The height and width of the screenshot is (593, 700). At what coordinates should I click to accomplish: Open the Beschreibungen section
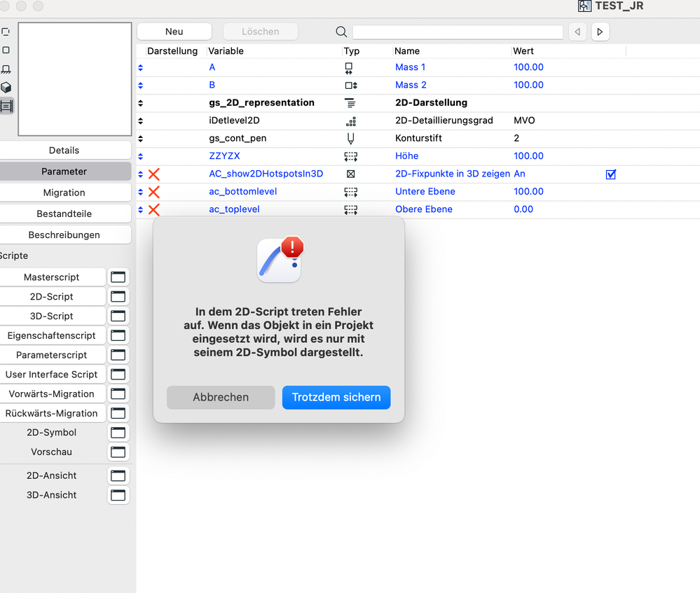click(64, 235)
